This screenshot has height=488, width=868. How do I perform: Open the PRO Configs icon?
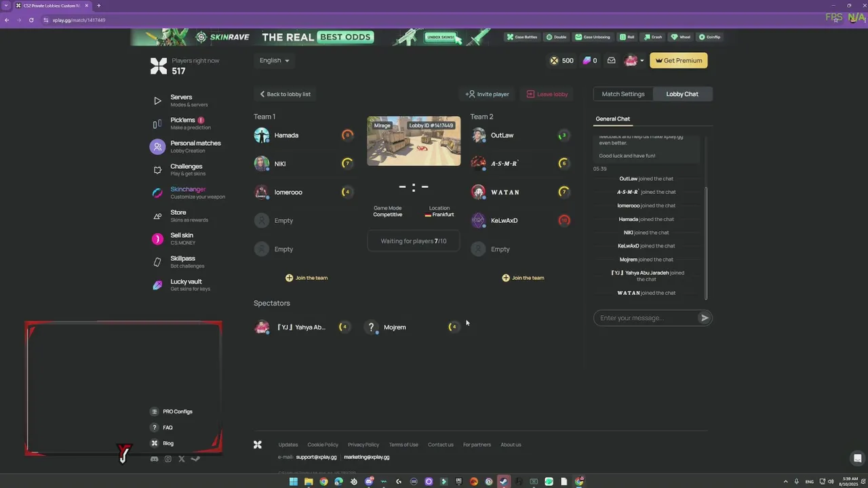155,411
